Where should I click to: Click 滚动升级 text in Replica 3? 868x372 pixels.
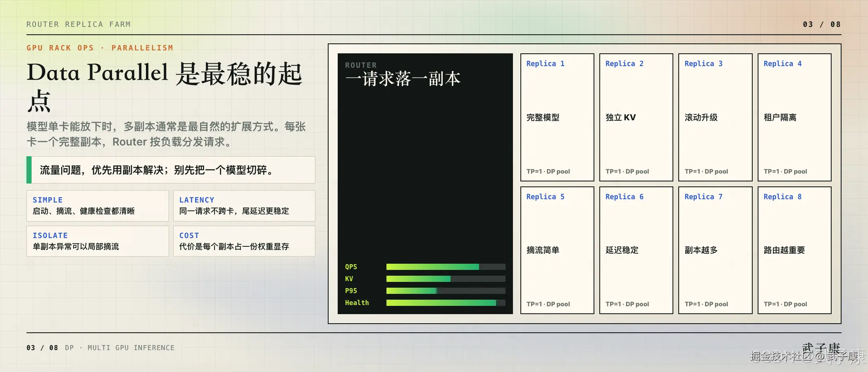point(701,117)
